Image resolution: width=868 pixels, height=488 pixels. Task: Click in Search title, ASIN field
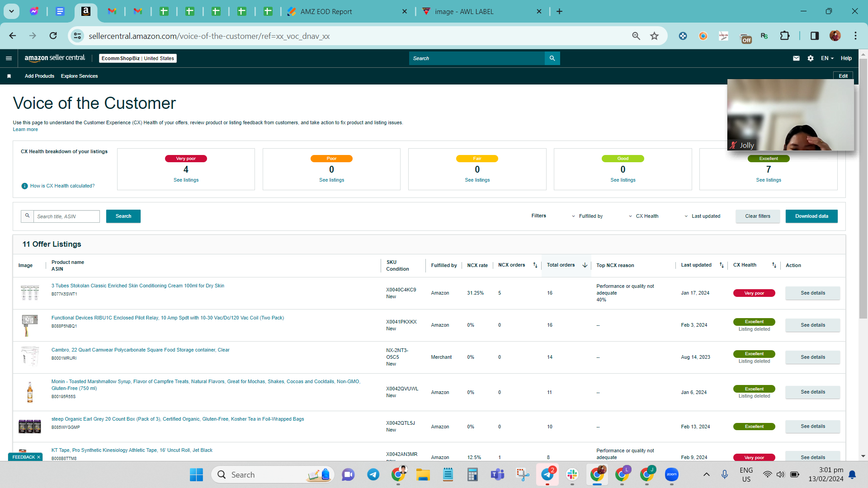[66, 216]
